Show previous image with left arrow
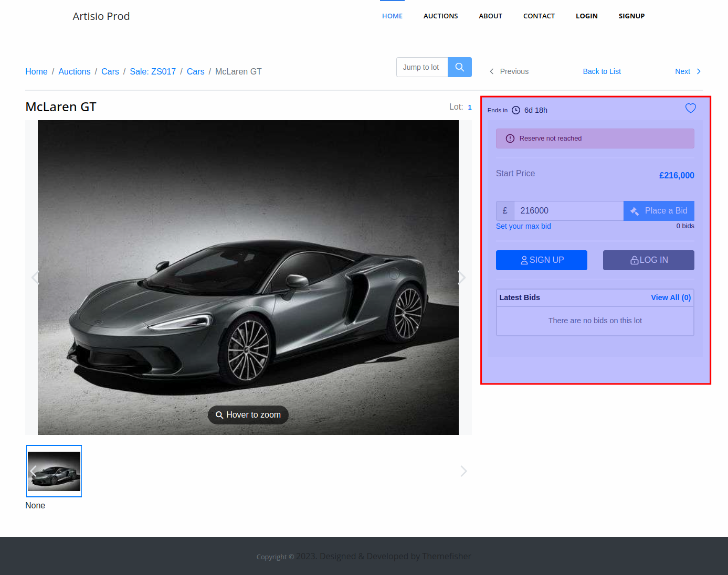The height and width of the screenshot is (575, 728). tap(35, 278)
